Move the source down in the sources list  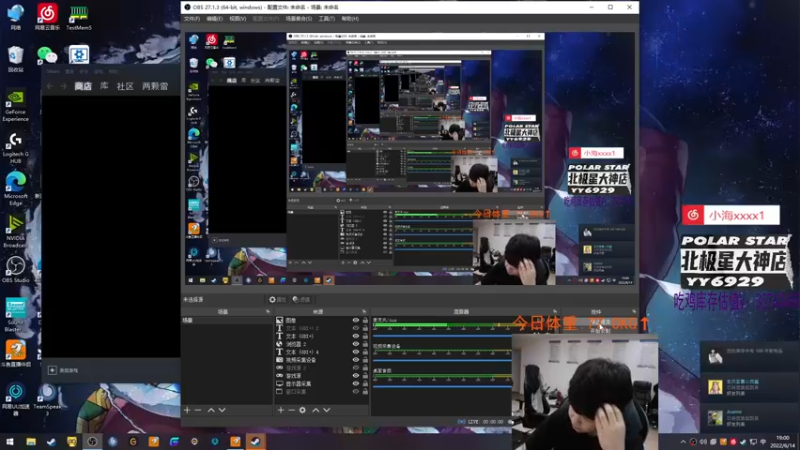pos(327,410)
